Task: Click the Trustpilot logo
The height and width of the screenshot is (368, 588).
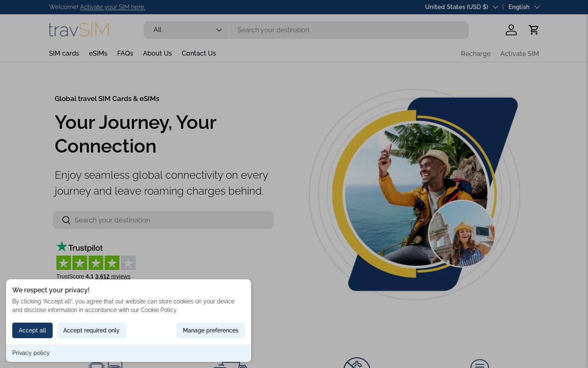Action: coord(80,247)
